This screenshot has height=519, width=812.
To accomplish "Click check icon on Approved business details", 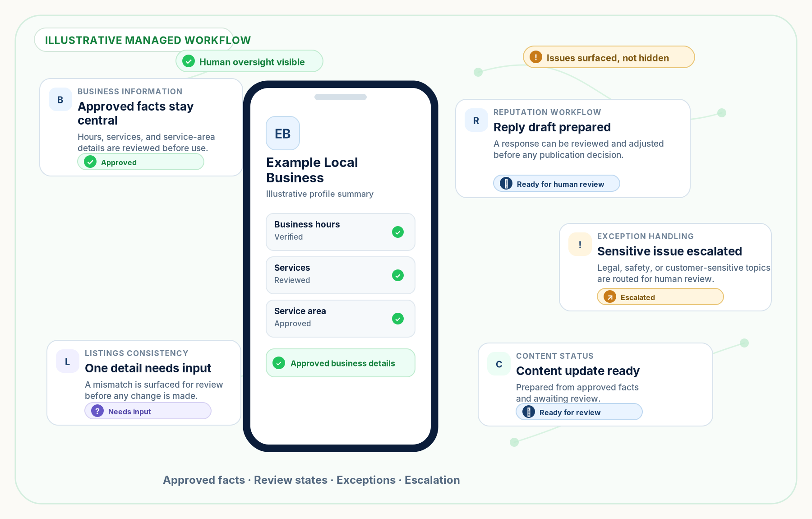I will pyautogui.click(x=279, y=363).
